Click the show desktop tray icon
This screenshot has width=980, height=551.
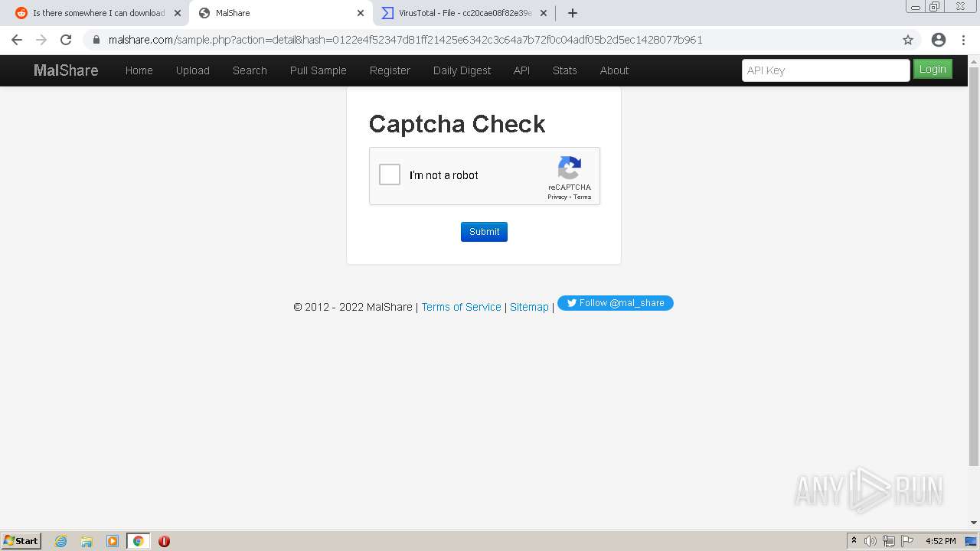pyautogui.click(x=971, y=541)
